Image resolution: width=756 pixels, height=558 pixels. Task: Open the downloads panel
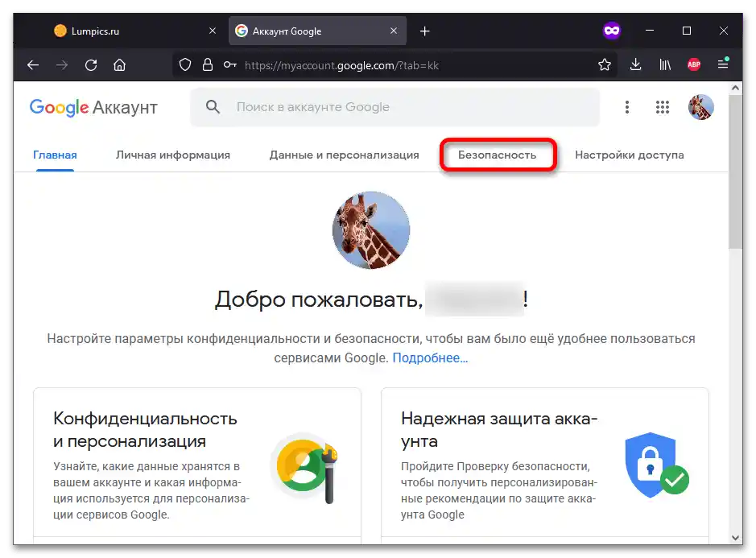click(635, 64)
